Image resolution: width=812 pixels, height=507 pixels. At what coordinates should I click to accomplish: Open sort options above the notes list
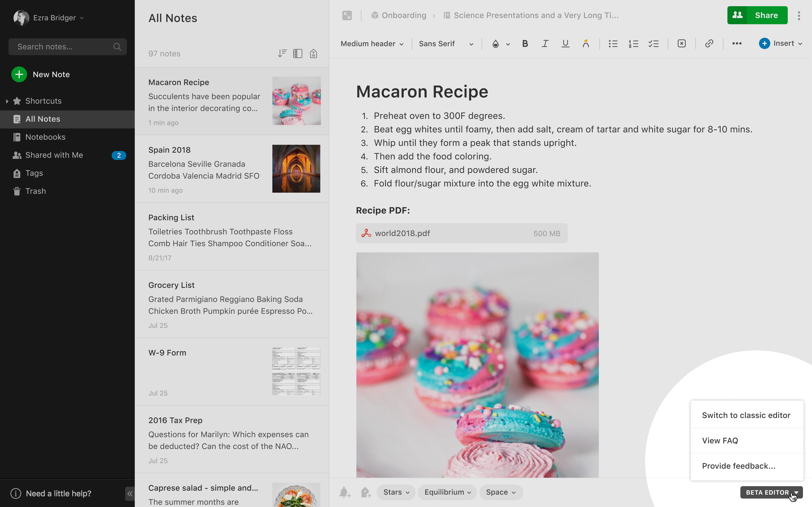click(282, 53)
